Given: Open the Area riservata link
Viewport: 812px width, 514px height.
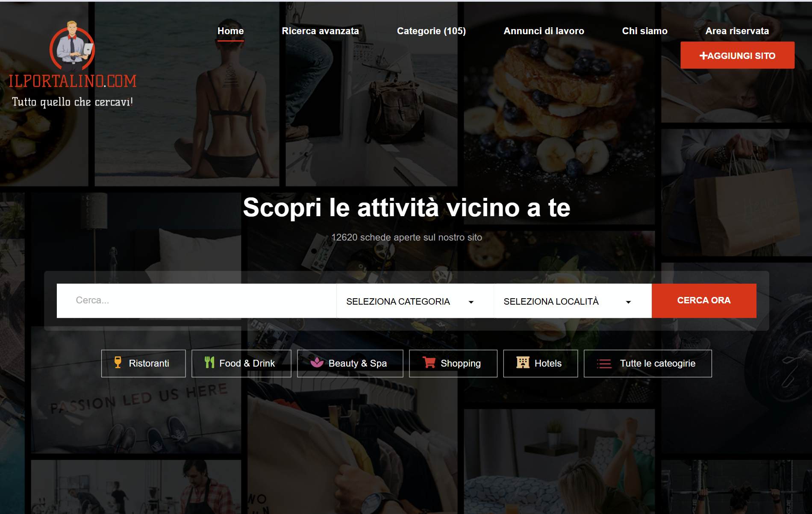Looking at the screenshot, I should (737, 31).
